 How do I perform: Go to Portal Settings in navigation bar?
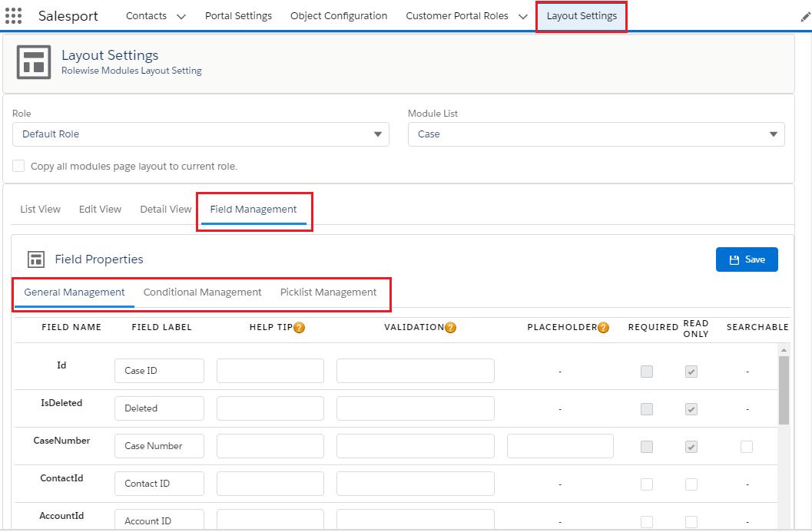238,16
